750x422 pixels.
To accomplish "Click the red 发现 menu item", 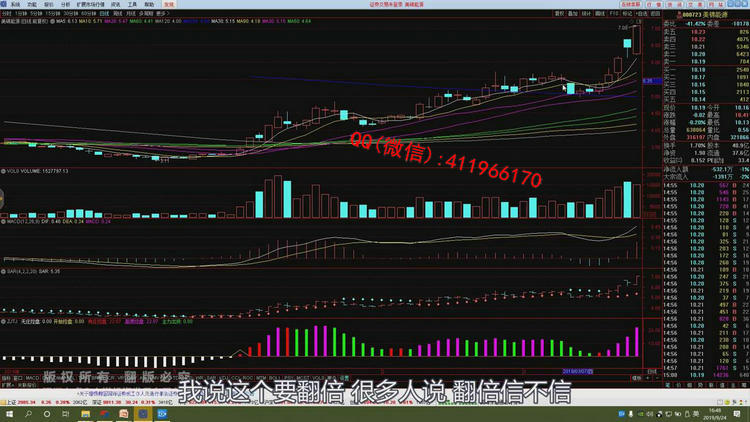I will 169,4.
